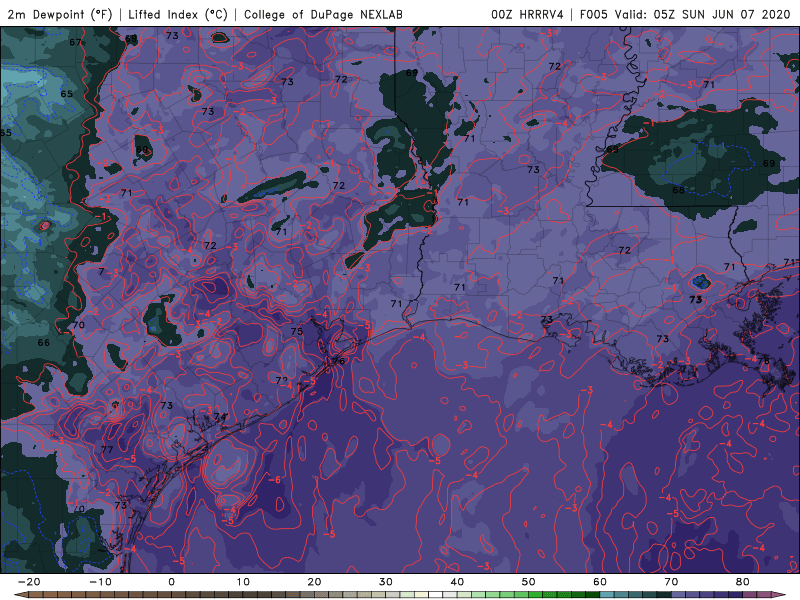Screen dimensions: 800x600
Task: Click the 77 dewpoint value on the map
Action: coord(107,449)
